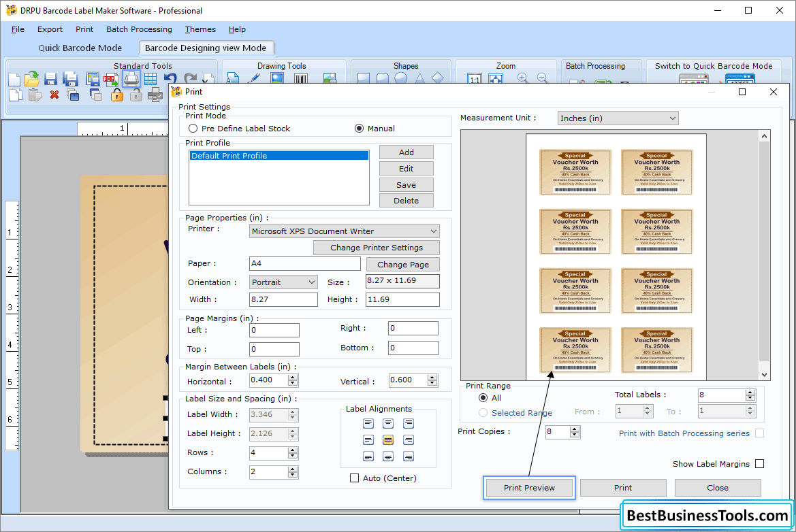Enable the Manual print mode option
This screenshot has width=796, height=532.
point(359,129)
